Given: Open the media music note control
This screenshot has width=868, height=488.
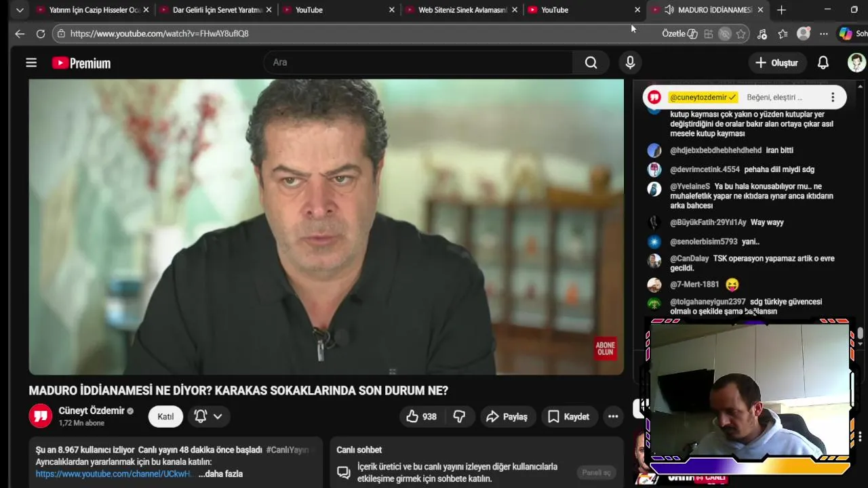Looking at the screenshot, I should (x=762, y=33).
